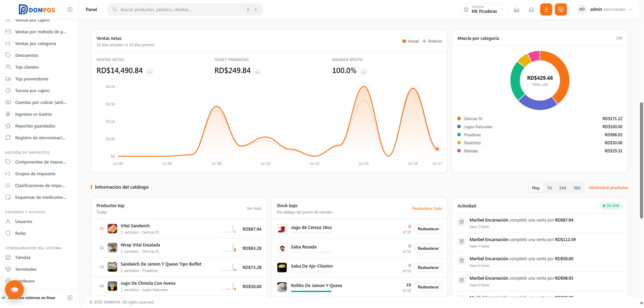Select the 7d range tab
The width and height of the screenshot is (644, 308).
point(549,188)
